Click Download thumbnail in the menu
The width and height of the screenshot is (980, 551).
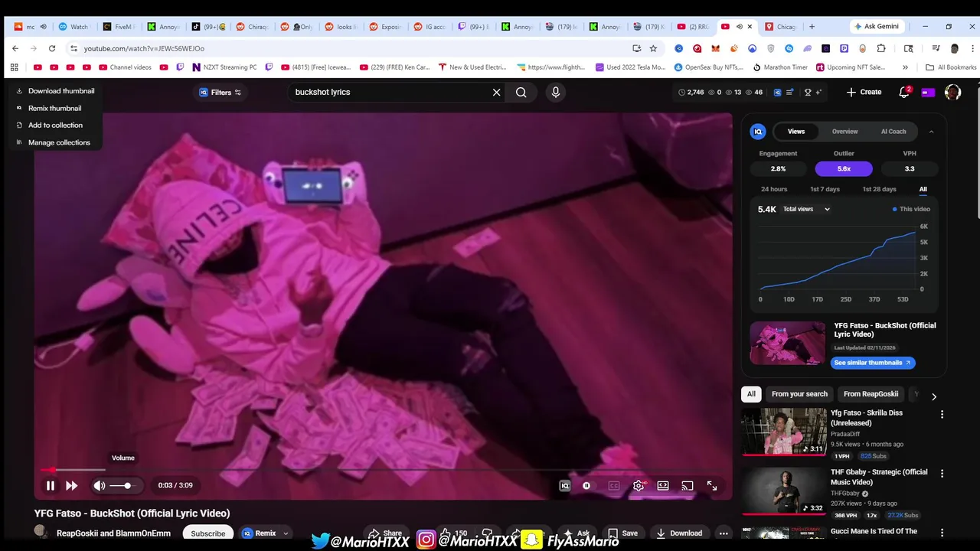click(x=61, y=91)
